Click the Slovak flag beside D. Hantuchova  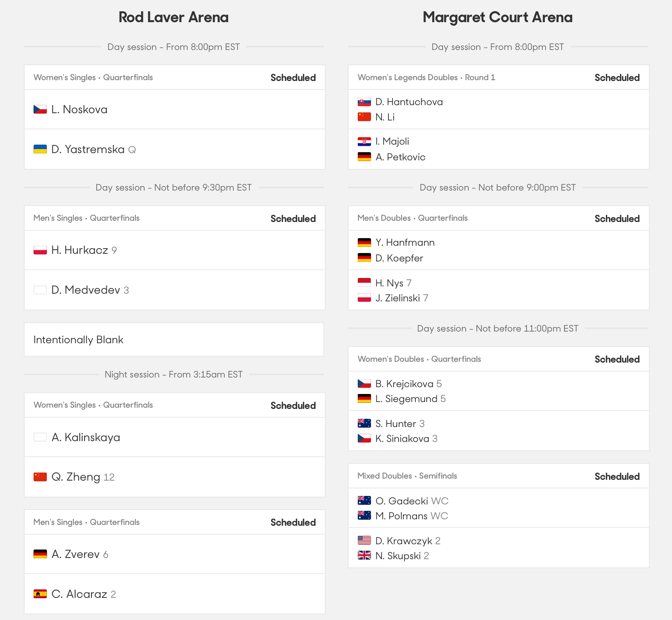(364, 102)
